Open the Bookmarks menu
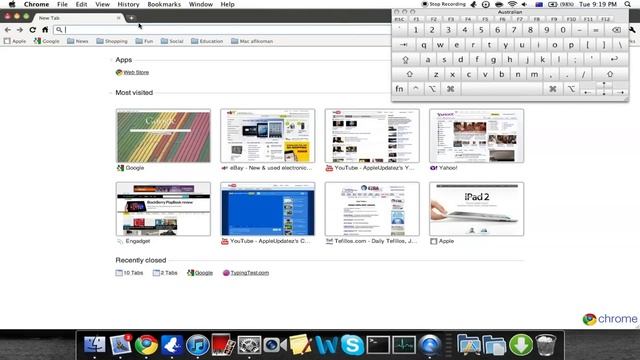 (x=164, y=4)
